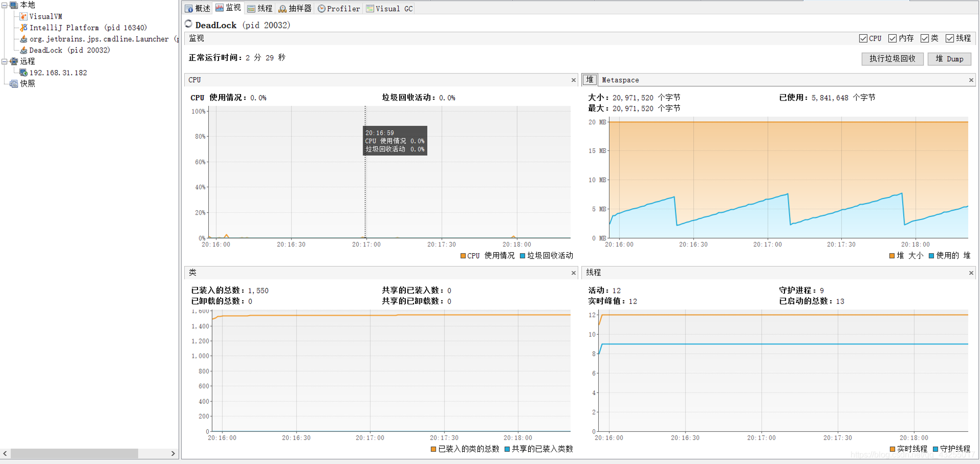Viewport: 980px width, 464px height.
Task: Click the 20:16:59 CPU chart tooltip
Action: click(x=395, y=141)
